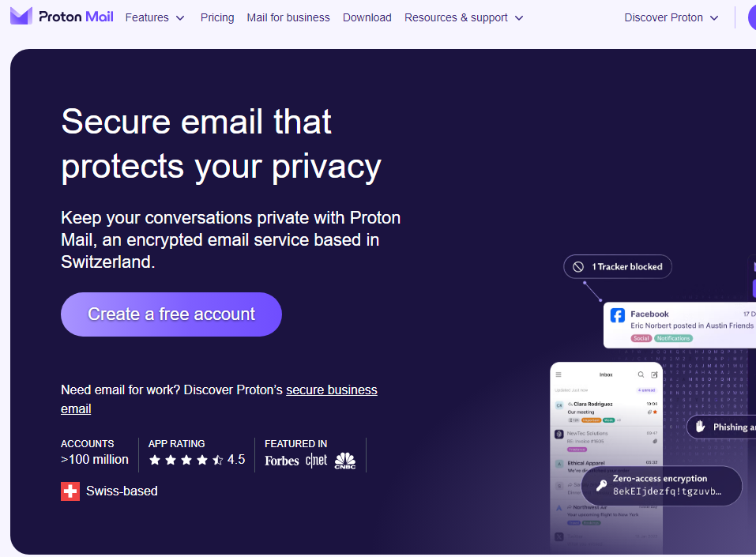Go to Mail for business
This screenshot has width=756, height=557.
pyautogui.click(x=288, y=18)
